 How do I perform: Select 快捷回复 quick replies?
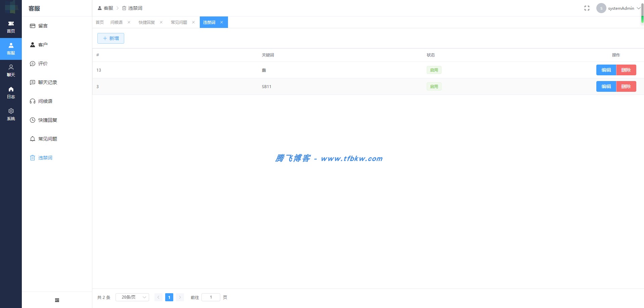[x=47, y=120]
